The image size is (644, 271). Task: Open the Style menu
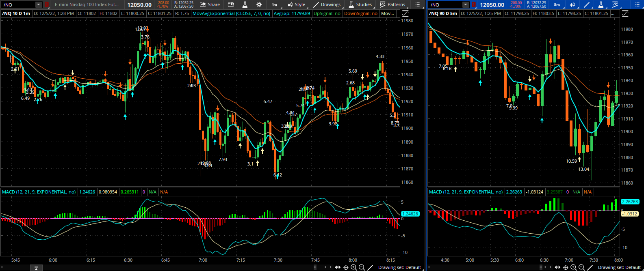(x=296, y=4)
